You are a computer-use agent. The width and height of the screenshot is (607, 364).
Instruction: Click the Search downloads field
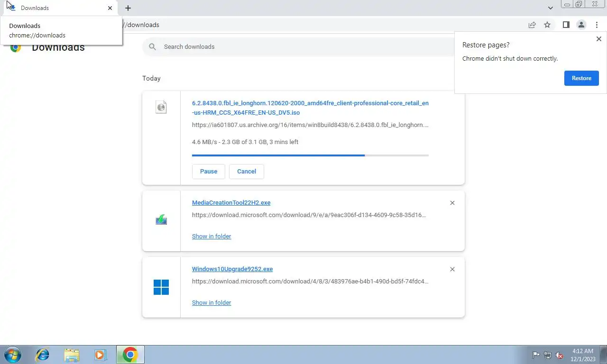(303, 46)
